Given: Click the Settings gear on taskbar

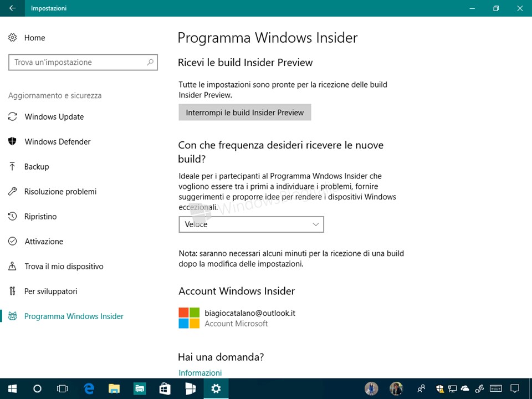Looking at the screenshot, I should pos(216,388).
